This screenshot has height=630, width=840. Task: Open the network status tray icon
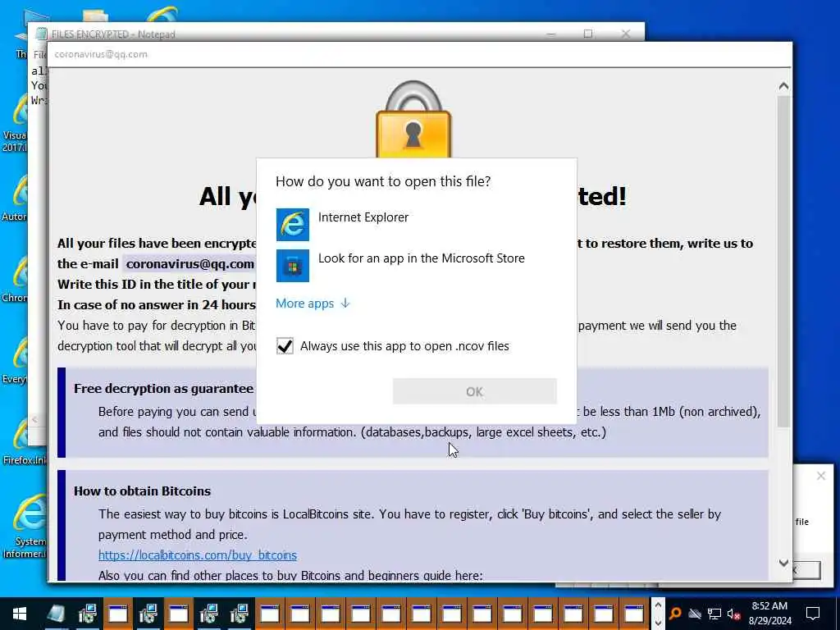[x=714, y=614]
